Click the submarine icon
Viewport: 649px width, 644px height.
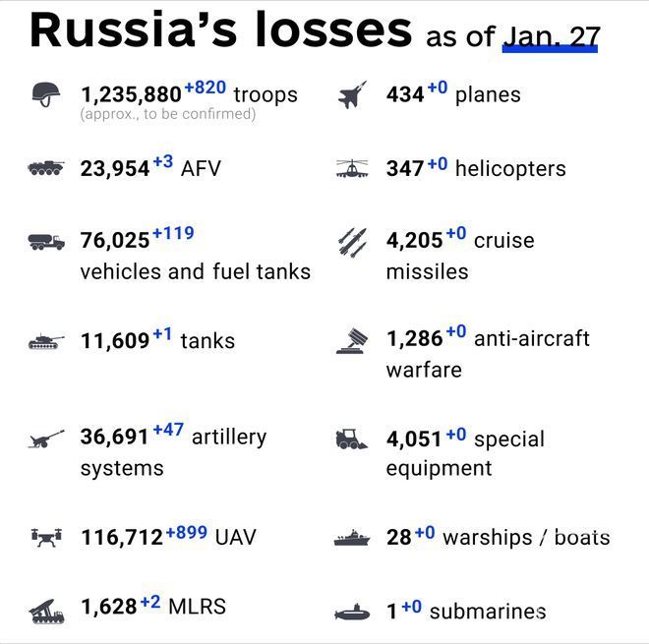352,613
